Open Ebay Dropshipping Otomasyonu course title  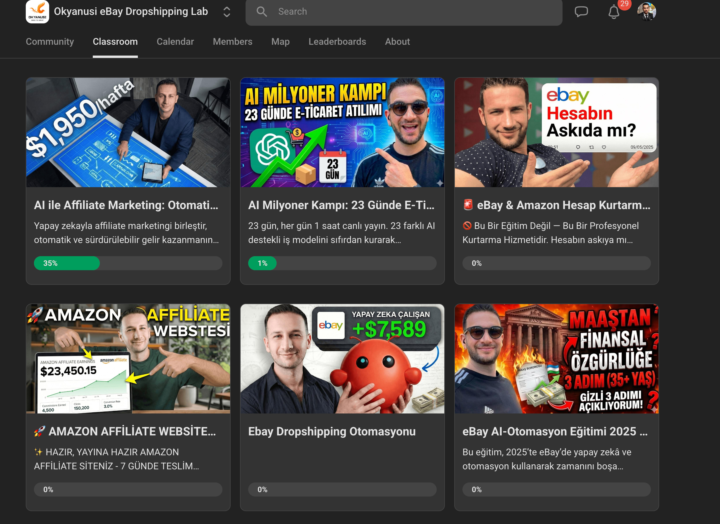pos(332,432)
